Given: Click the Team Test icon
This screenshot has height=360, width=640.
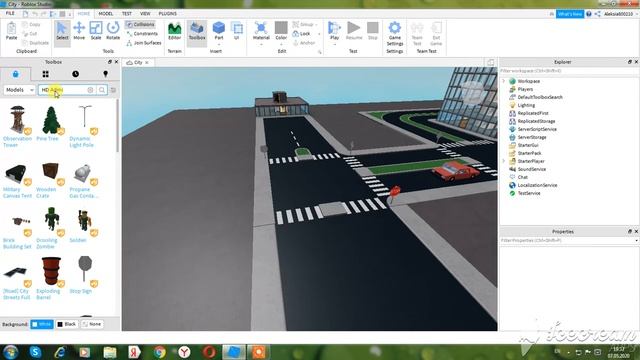Looking at the screenshot, I should (417, 33).
